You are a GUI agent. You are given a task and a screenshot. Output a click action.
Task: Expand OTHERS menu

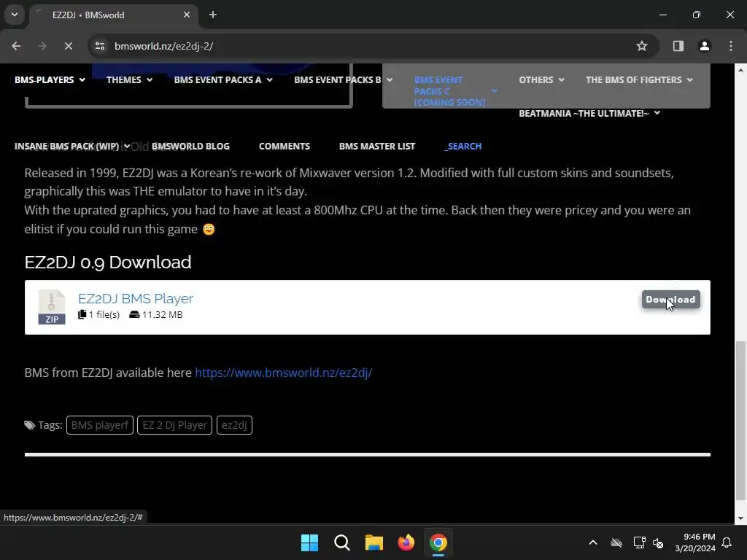[542, 80]
